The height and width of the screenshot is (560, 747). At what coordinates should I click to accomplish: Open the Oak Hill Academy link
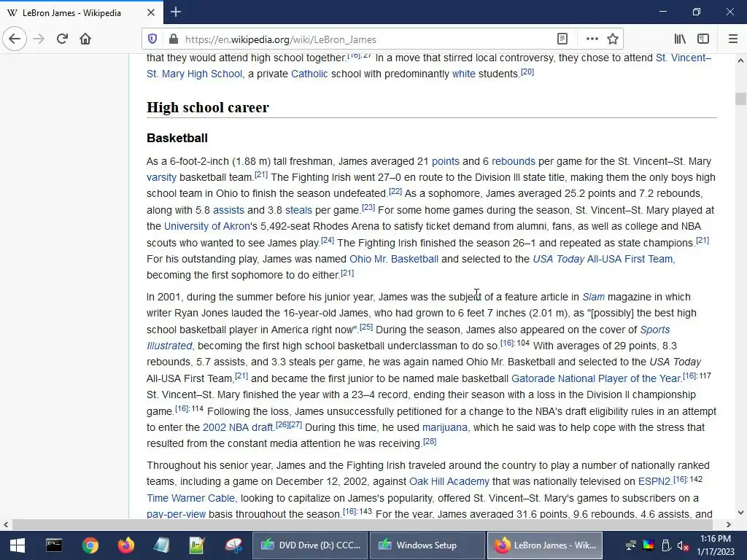(x=449, y=481)
